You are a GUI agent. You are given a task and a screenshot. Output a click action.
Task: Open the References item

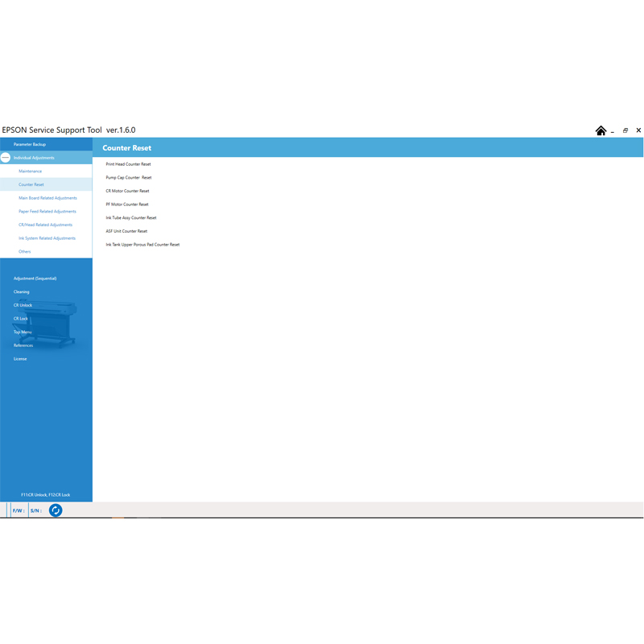(23, 345)
